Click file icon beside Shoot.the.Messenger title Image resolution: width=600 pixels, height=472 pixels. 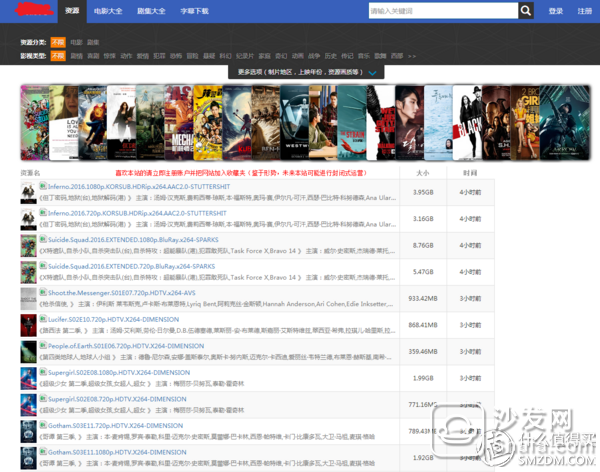[43, 292]
